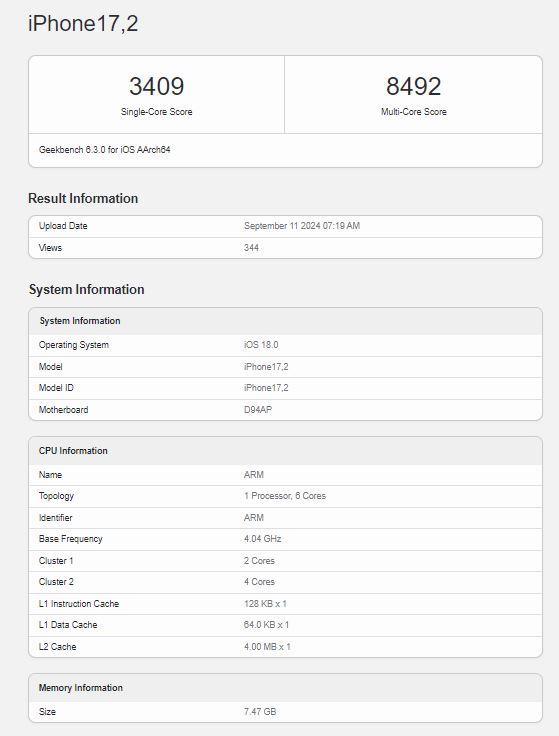Select the 8492 multi-core score
The width and height of the screenshot is (559, 736).
click(414, 86)
